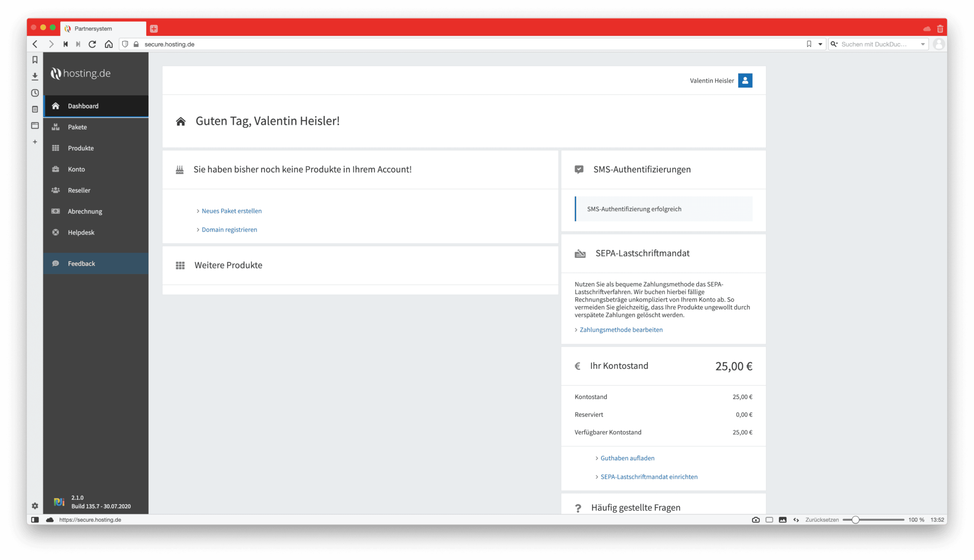The image size is (974, 560).
Task: Click the DuckDuckGo search field
Action: 877,44
